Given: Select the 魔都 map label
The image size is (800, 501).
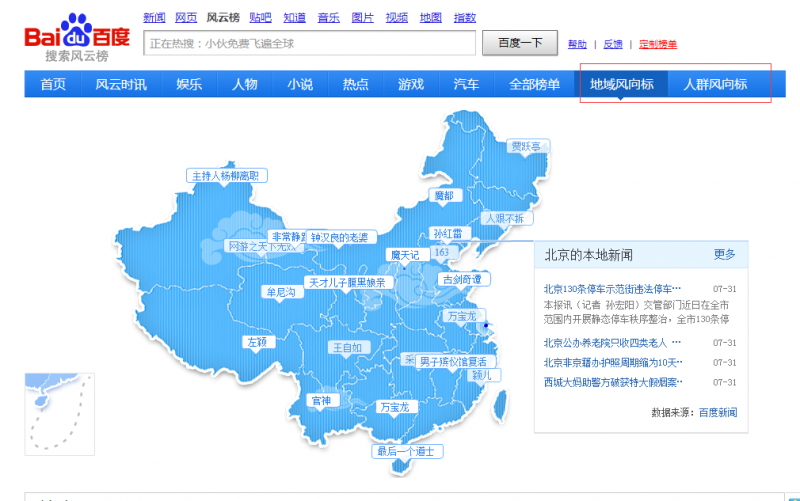Looking at the screenshot, I should (x=442, y=195).
